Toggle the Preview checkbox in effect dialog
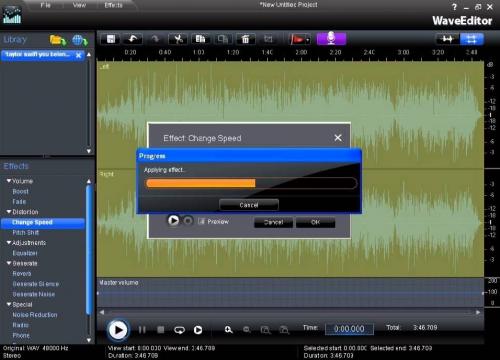 (x=201, y=221)
